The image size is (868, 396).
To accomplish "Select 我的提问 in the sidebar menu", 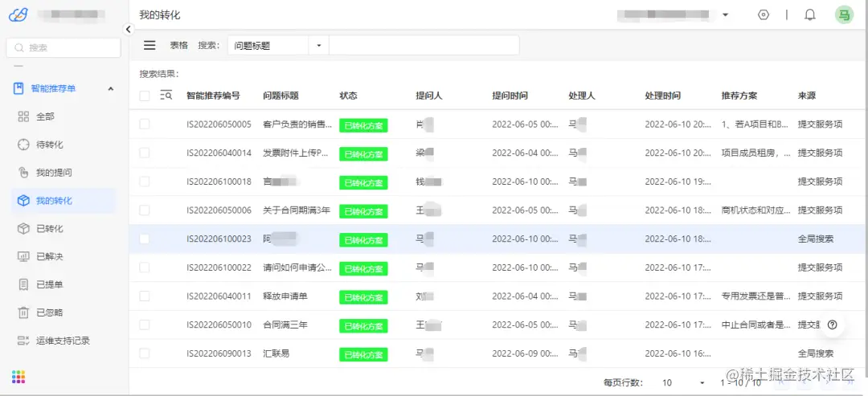I will click(55, 173).
